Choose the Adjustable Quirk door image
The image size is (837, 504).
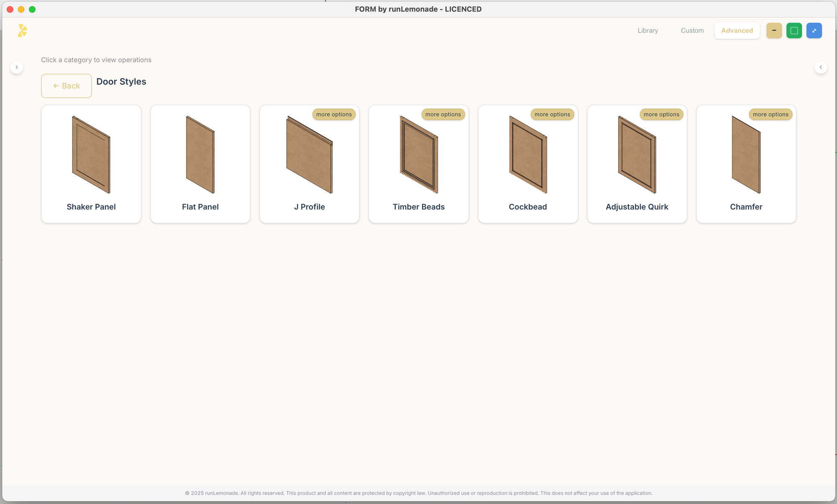click(637, 155)
